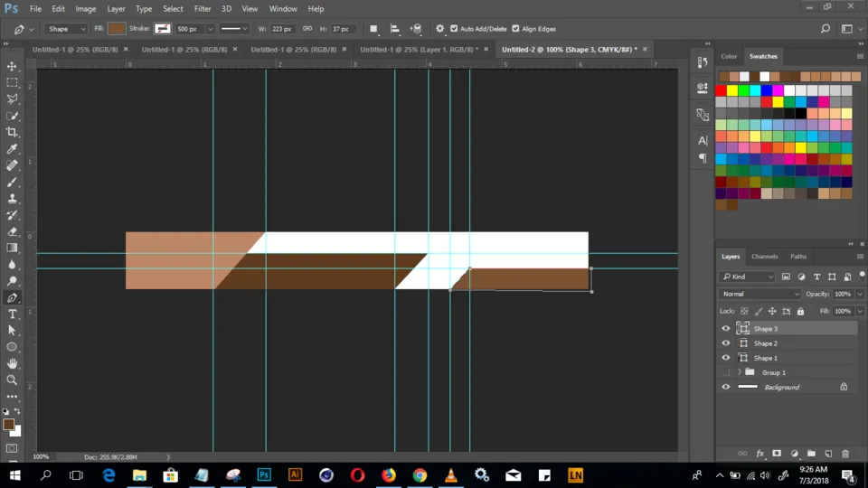Select the Horizontal Type tool
868x488 pixels.
pyautogui.click(x=12, y=314)
